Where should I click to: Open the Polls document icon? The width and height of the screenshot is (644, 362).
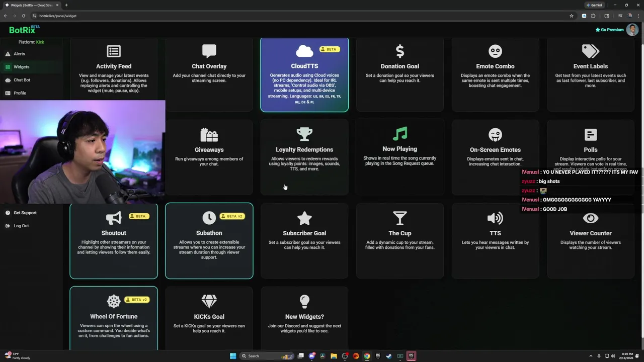[x=591, y=135]
